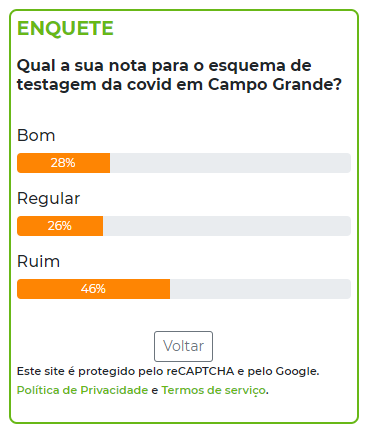Open the Termos de serviço link
The height and width of the screenshot is (430, 367).
[214, 390]
